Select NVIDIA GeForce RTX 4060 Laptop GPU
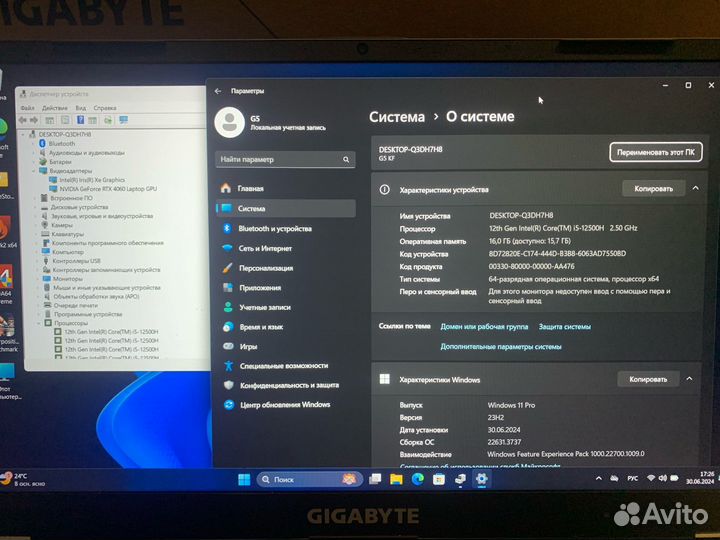The image size is (720, 540). (x=108, y=189)
